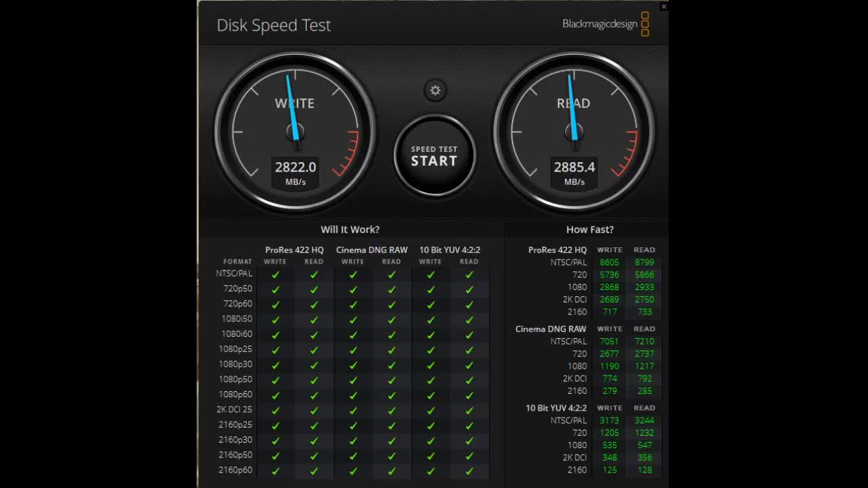Click Cinema DNG write checkmark for 1080i50
The width and height of the screenshot is (868, 488).
(353, 320)
